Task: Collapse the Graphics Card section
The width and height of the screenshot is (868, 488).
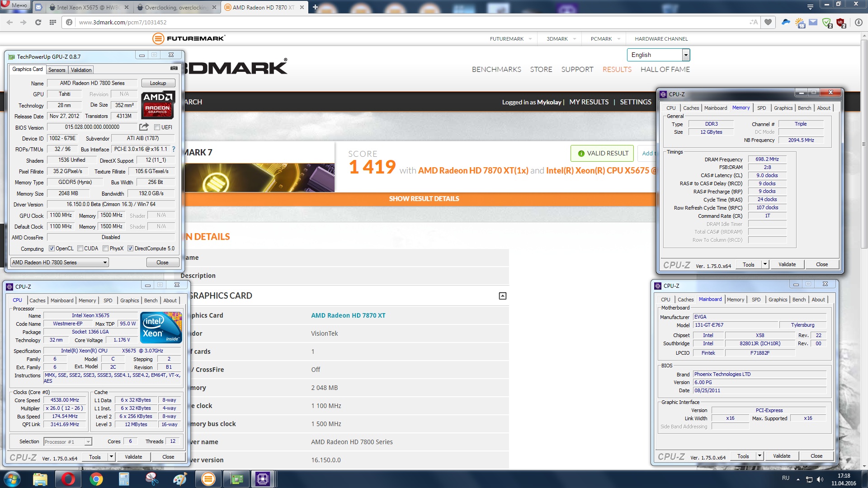Action: 502,296
